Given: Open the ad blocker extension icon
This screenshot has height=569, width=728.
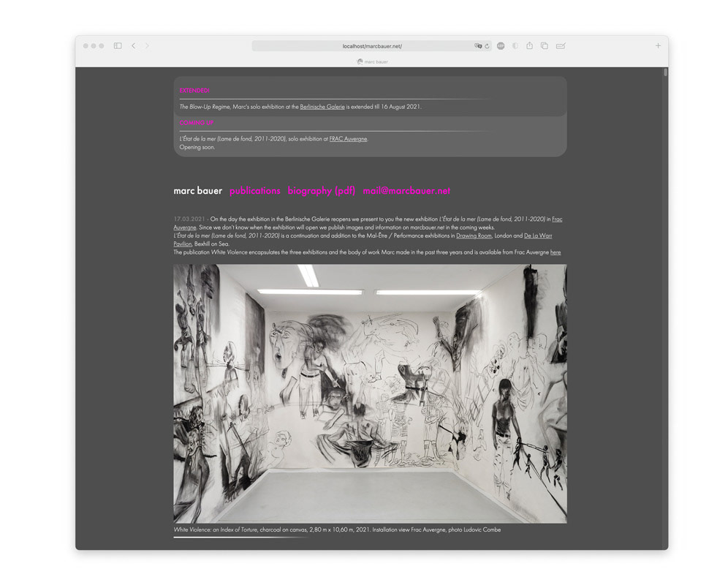Looking at the screenshot, I should [501, 45].
